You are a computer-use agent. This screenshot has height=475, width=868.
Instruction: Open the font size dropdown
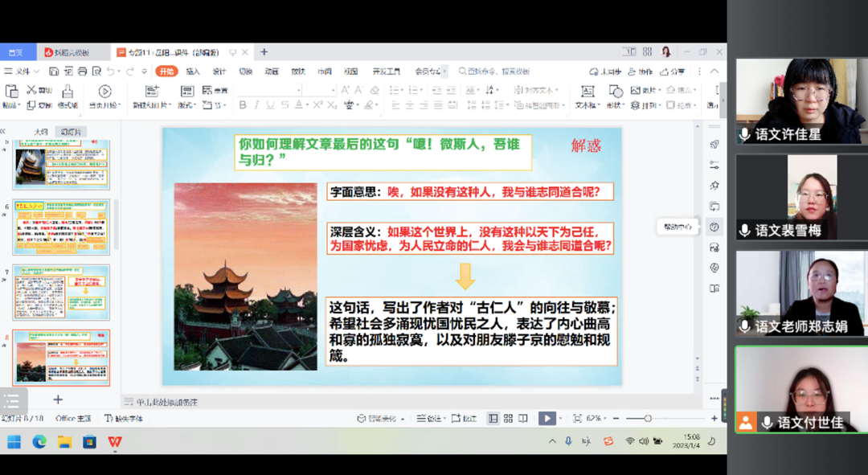point(334,90)
